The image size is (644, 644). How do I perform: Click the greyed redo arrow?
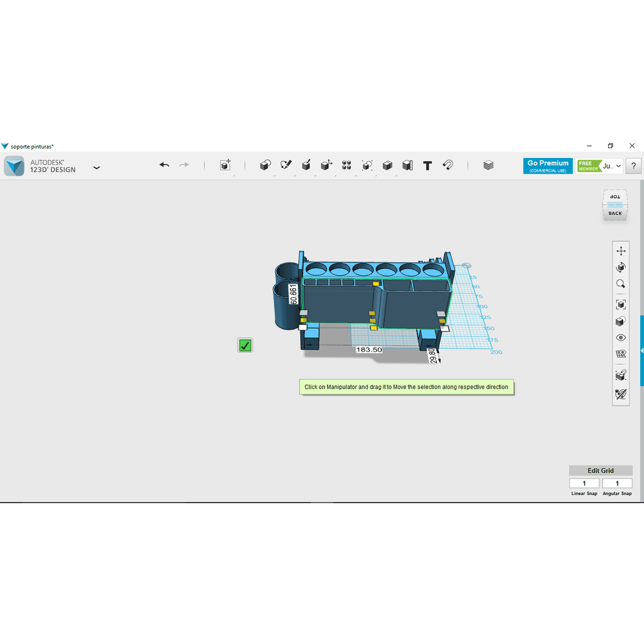coord(184,165)
